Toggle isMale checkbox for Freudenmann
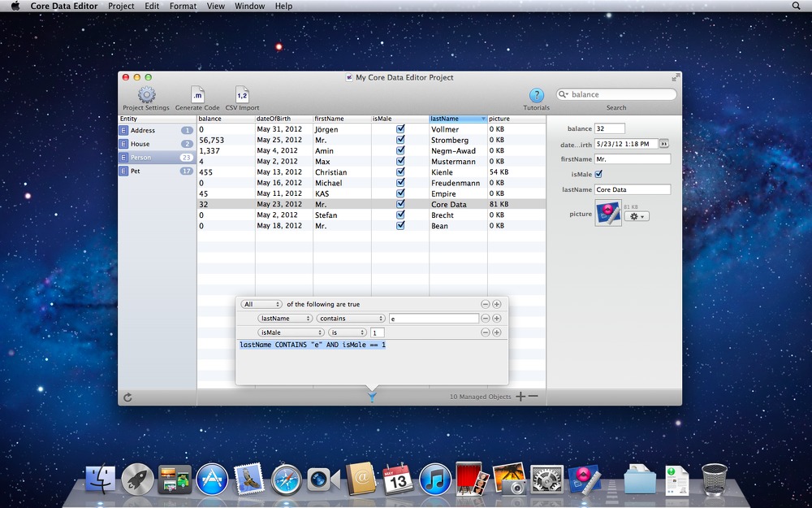Image resolution: width=812 pixels, height=508 pixels. click(x=400, y=182)
